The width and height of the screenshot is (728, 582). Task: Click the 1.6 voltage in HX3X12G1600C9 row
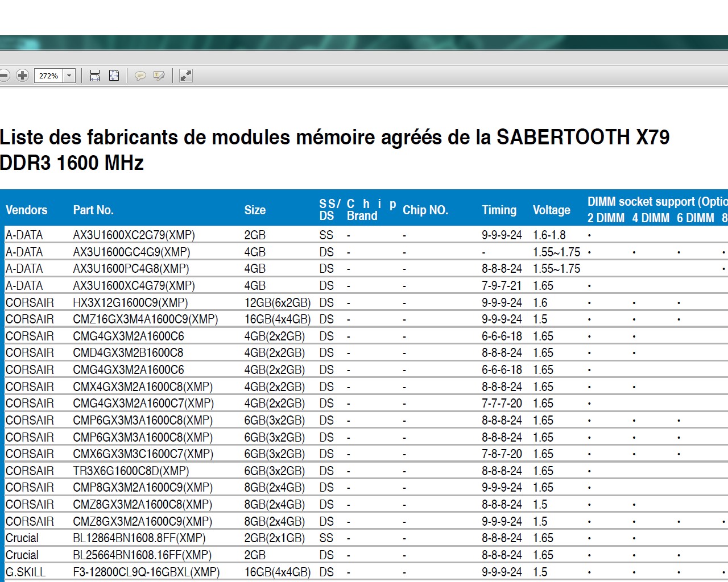coord(540,302)
